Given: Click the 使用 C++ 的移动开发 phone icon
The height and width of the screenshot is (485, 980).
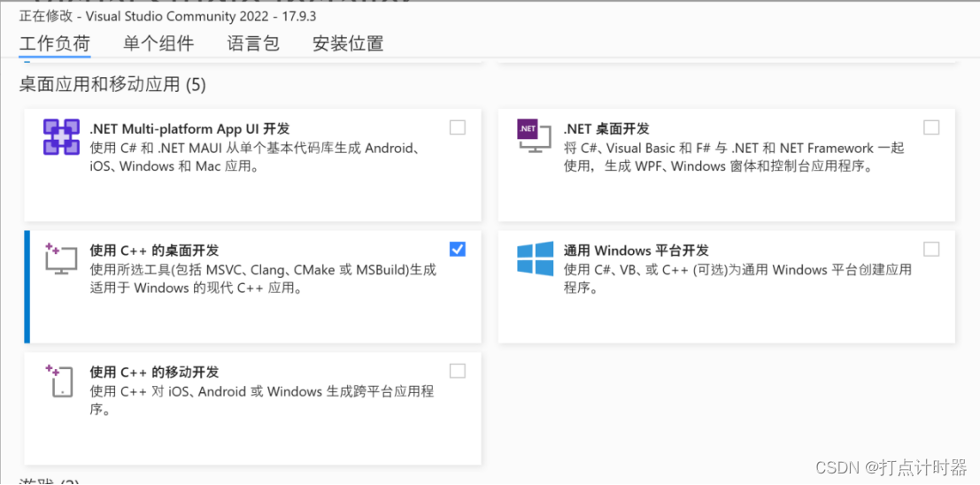Looking at the screenshot, I should 61,381.
